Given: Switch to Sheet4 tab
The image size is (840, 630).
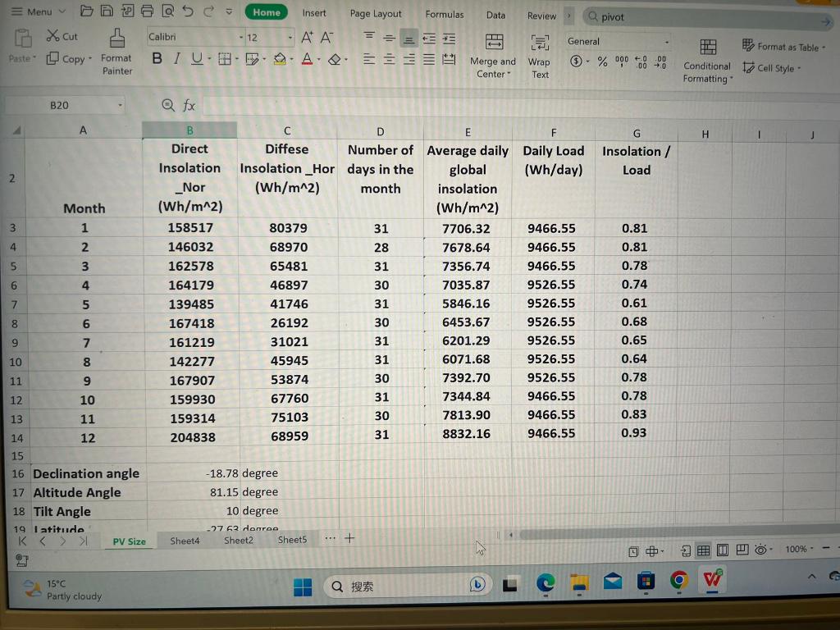Looking at the screenshot, I should point(185,541).
